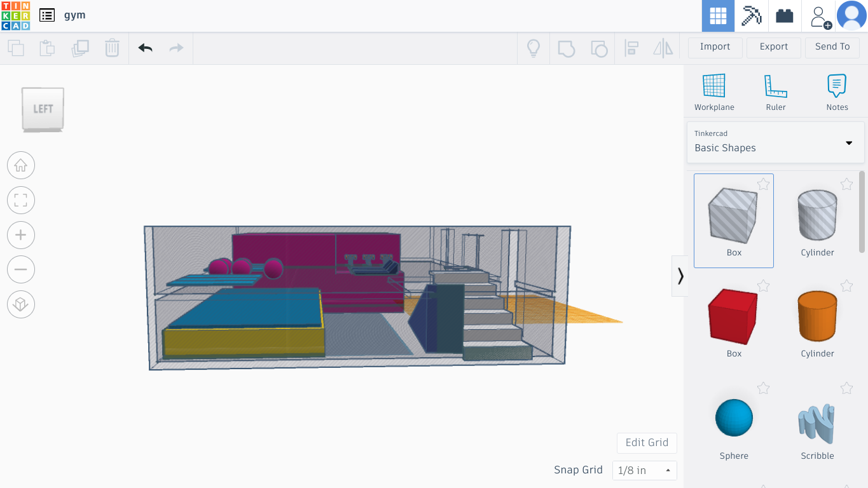This screenshot has width=868, height=488.
Task: Click the Import button
Action: pos(715,47)
